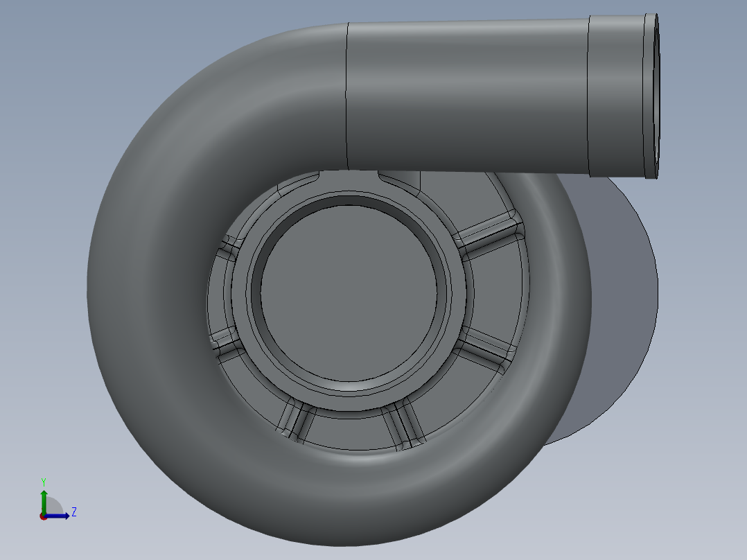Select the flat circular center face of the housing
747x560 pixels.
pyautogui.click(x=349, y=294)
